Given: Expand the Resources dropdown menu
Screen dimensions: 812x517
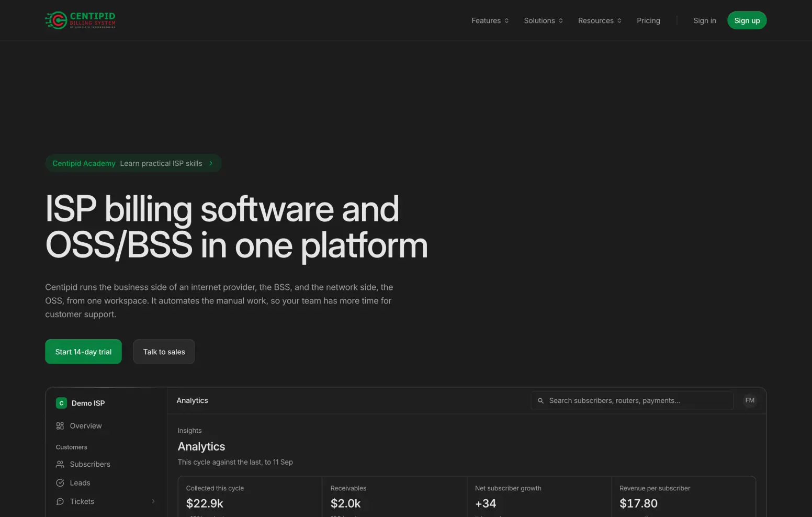Looking at the screenshot, I should (x=600, y=20).
